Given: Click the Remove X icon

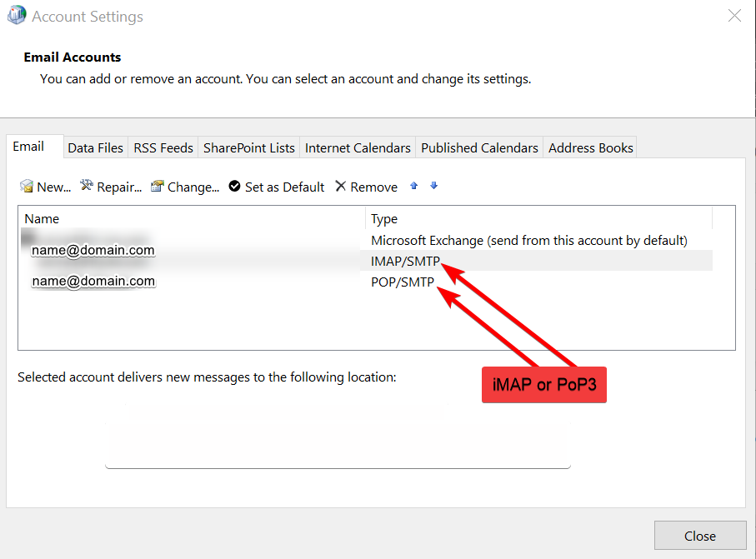Looking at the screenshot, I should [340, 186].
